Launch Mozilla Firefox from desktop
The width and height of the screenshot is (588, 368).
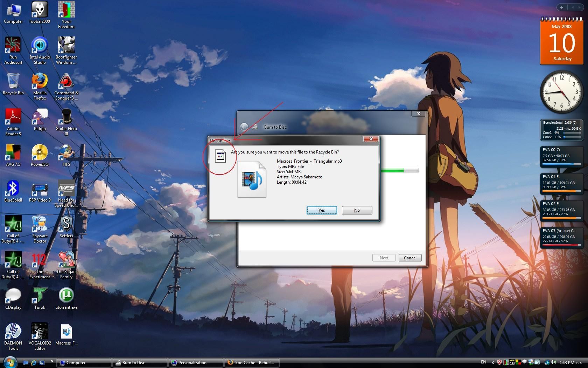[40, 87]
